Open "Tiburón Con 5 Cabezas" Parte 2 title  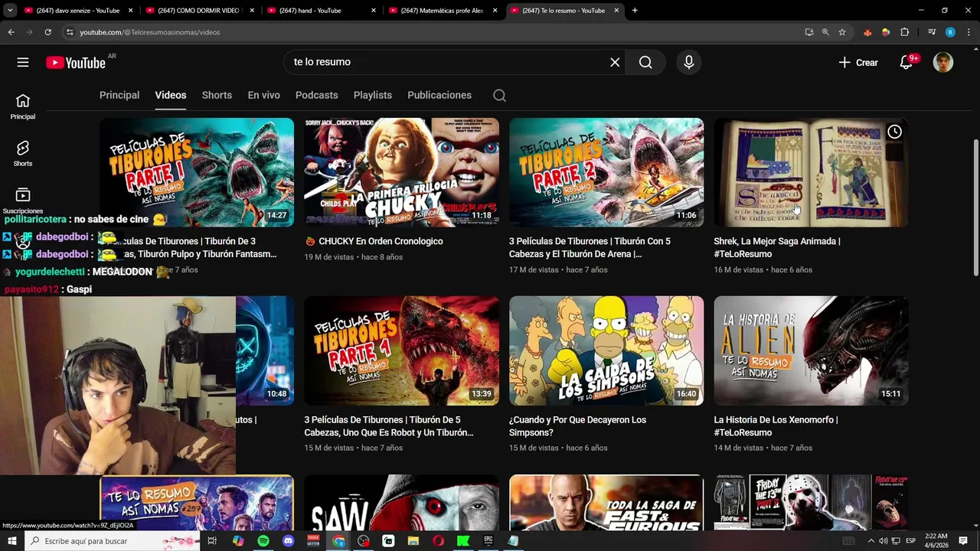click(590, 247)
